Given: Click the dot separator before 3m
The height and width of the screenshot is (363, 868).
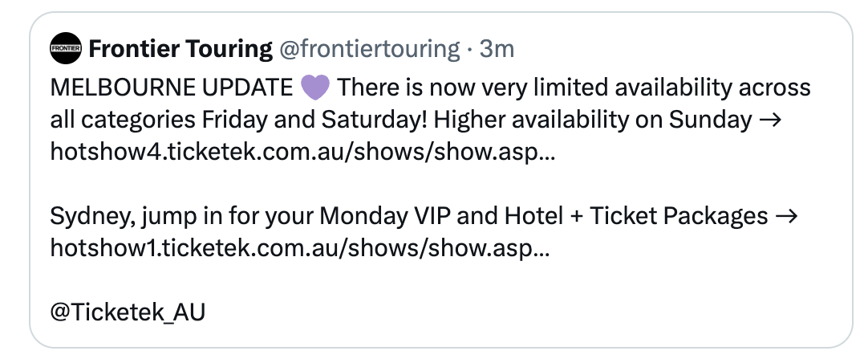Looking at the screenshot, I should click(469, 49).
